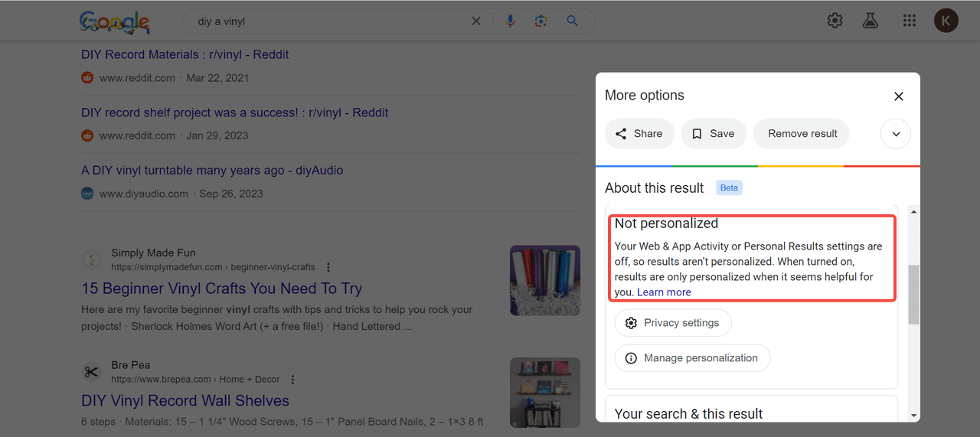Expand more options with chevron button
The image size is (980, 437).
click(x=896, y=134)
